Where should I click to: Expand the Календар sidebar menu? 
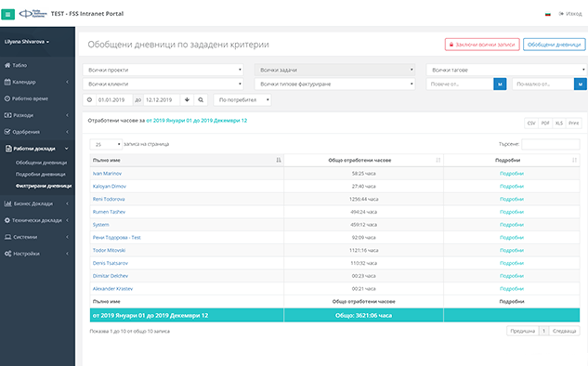point(37,82)
